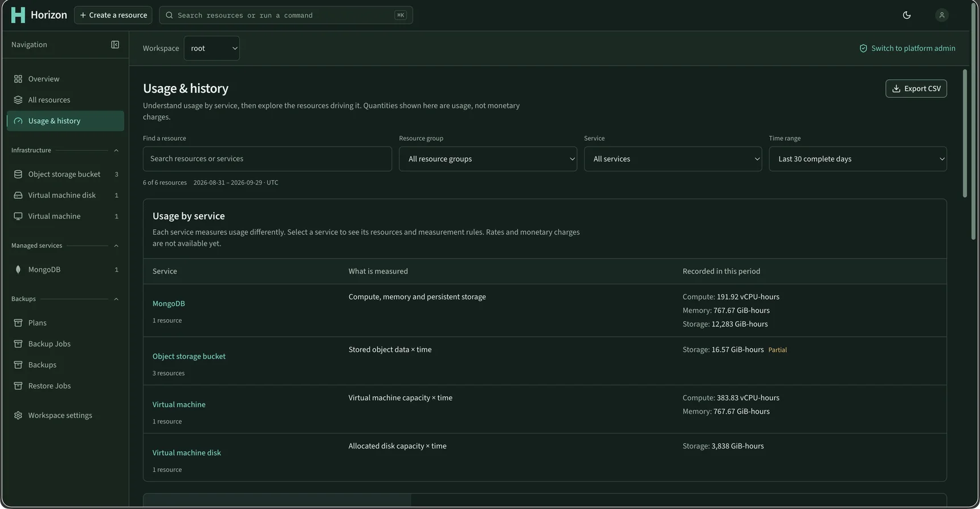The height and width of the screenshot is (509, 980).
Task: Click the Plans archive icon
Action: [18, 323]
